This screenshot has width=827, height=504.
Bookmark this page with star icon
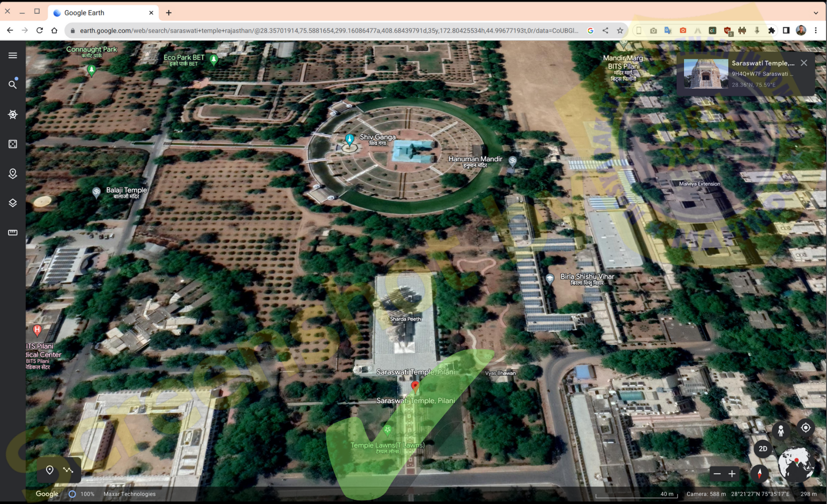620,30
